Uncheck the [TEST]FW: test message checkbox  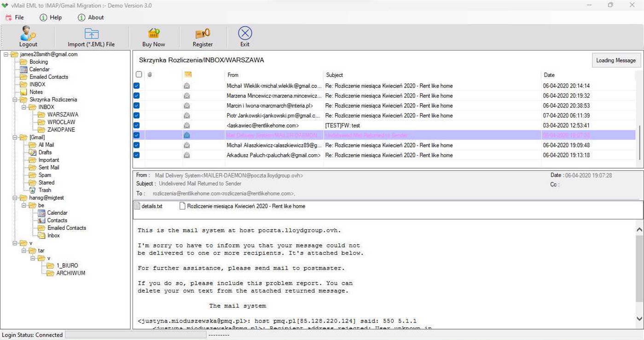pos(136,125)
